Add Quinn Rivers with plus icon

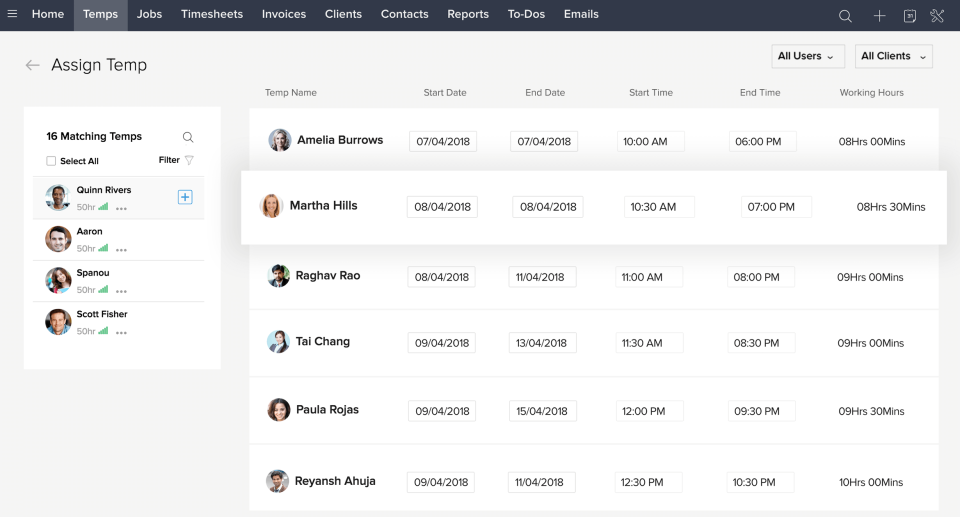coord(185,197)
